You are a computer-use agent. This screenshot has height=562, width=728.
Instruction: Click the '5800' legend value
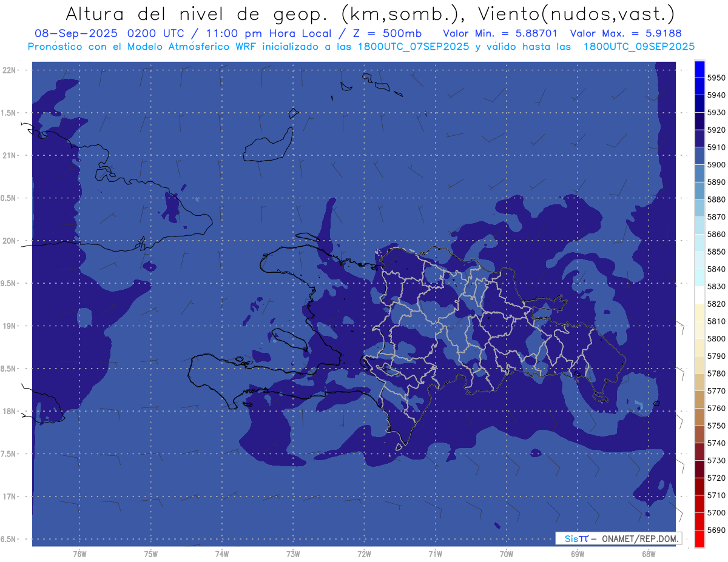716,338
